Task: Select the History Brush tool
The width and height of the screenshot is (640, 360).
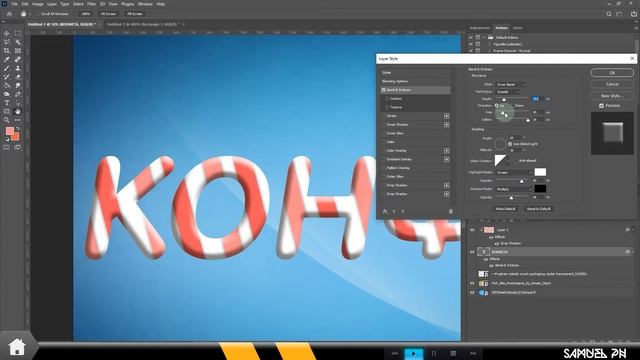Action: coord(7,77)
